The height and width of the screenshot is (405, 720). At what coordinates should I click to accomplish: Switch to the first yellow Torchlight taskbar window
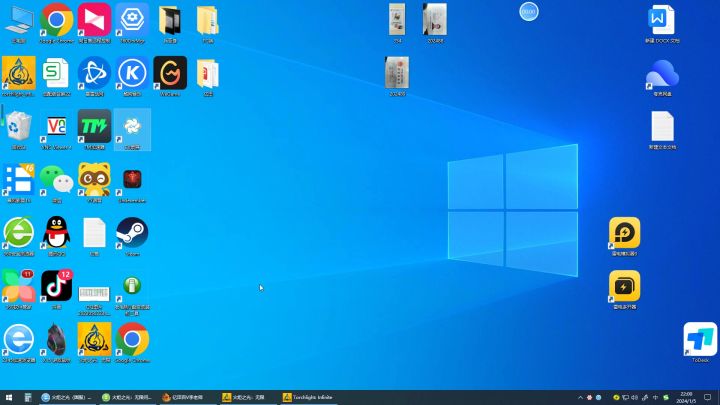coord(248,397)
